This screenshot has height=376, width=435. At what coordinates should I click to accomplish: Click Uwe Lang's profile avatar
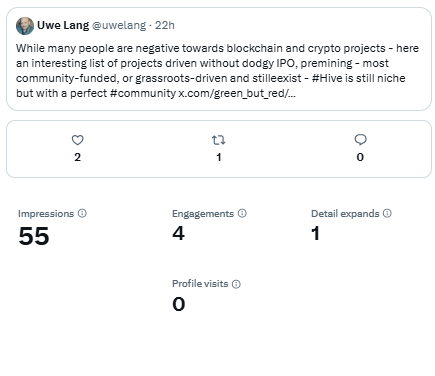(25, 26)
